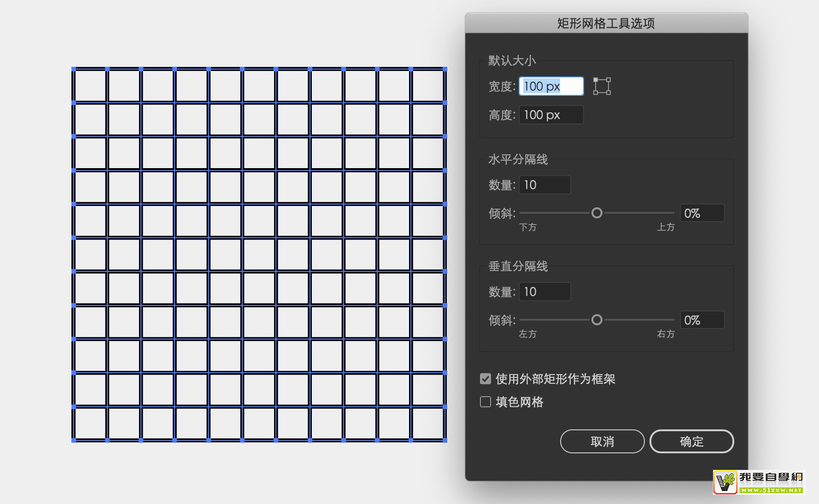The height and width of the screenshot is (504, 819).
Task: Click the 水平分隔线 section heading
Action: click(518, 159)
